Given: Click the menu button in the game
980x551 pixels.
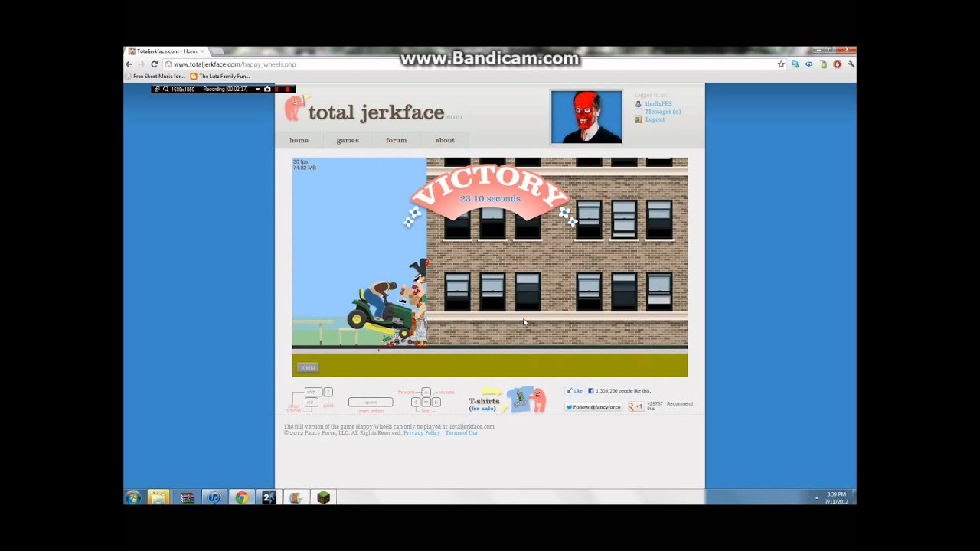Looking at the screenshot, I should point(308,367).
